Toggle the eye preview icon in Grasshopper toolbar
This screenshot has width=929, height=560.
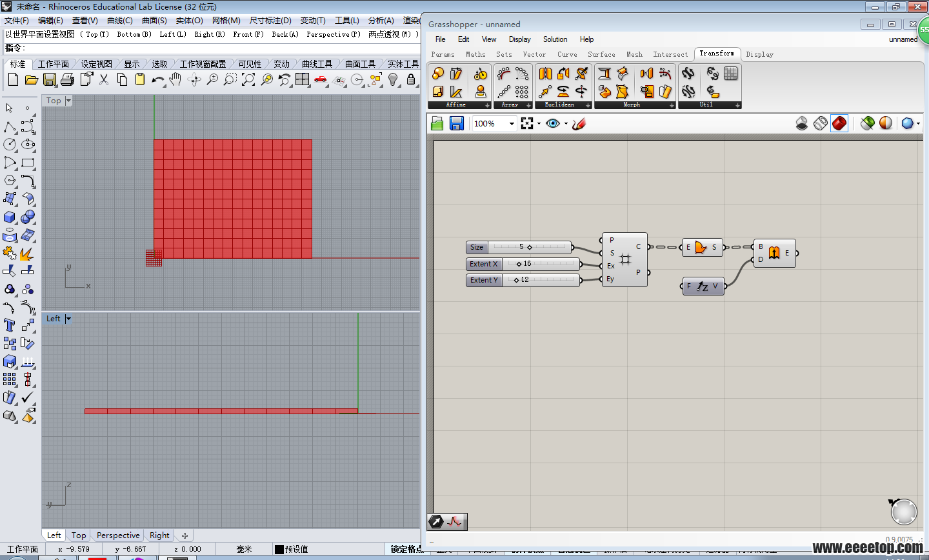pyautogui.click(x=553, y=123)
